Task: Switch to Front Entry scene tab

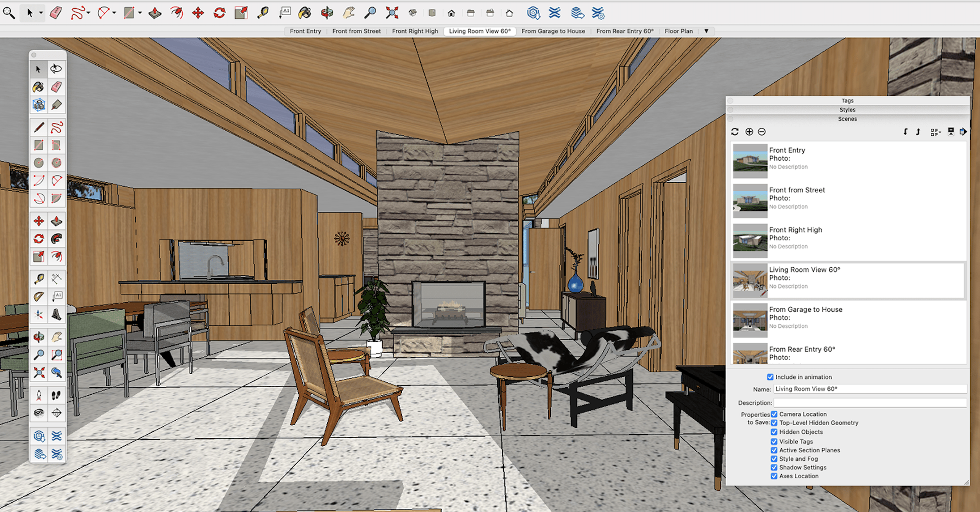Action: (305, 31)
